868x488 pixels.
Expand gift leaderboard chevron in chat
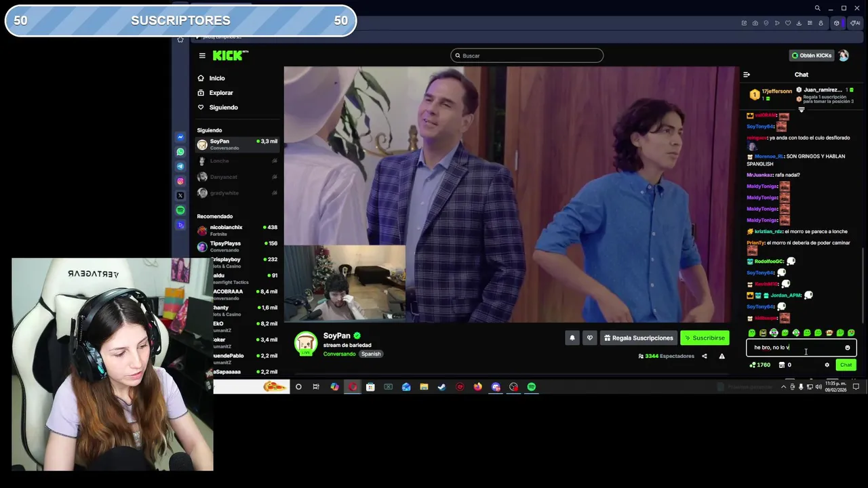click(x=802, y=110)
